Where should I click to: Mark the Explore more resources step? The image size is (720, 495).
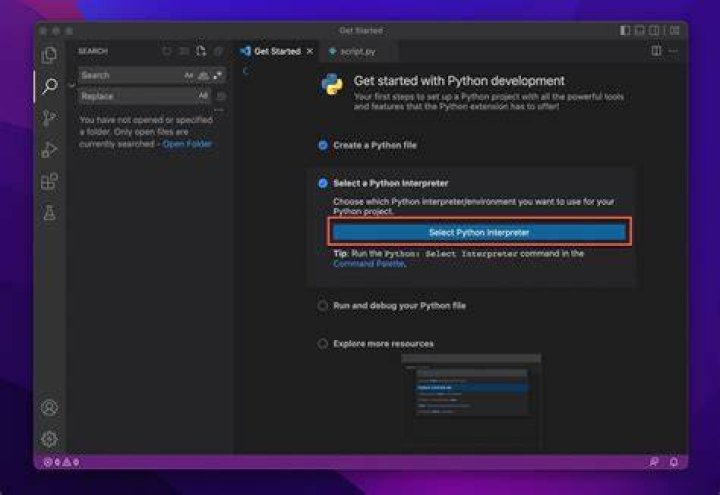(x=323, y=343)
